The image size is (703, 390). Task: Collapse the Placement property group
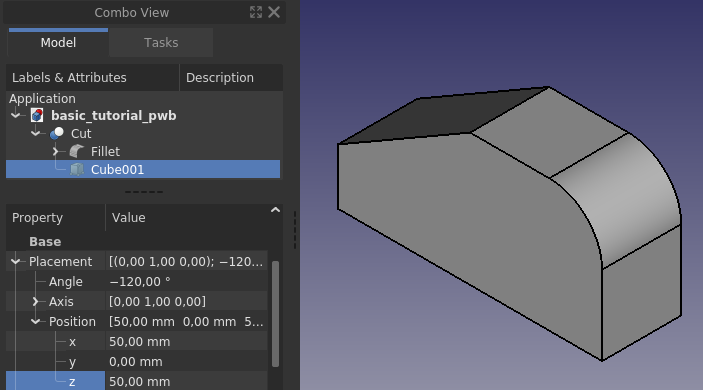(16, 261)
